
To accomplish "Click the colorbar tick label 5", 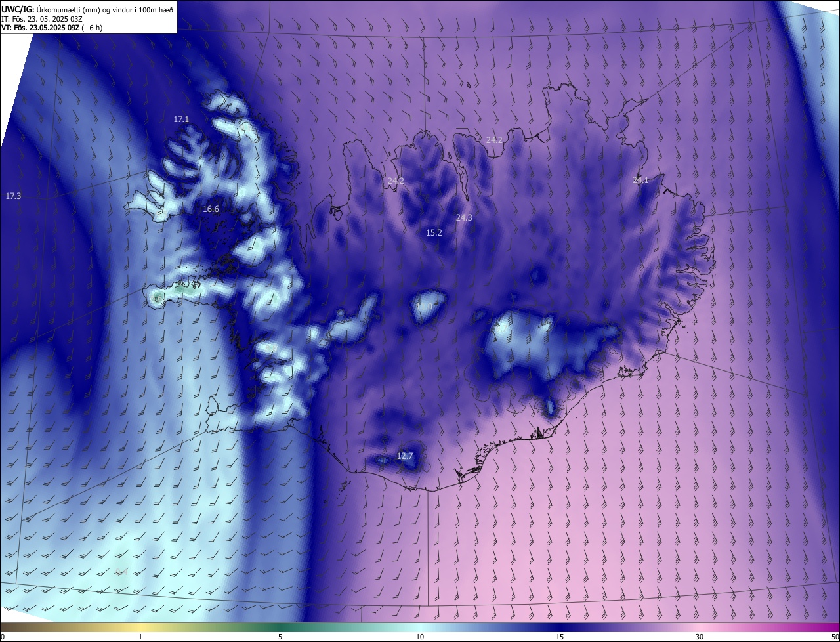I will [280, 637].
